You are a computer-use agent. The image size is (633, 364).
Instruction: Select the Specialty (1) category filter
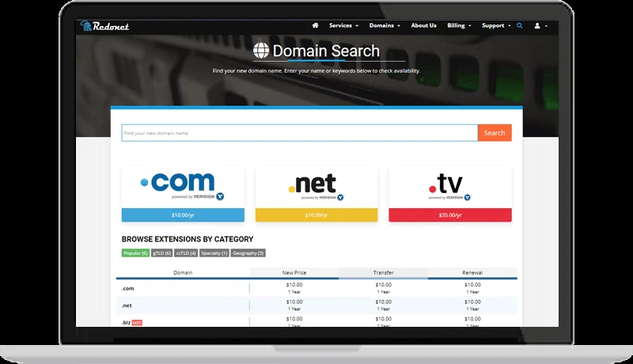(214, 253)
